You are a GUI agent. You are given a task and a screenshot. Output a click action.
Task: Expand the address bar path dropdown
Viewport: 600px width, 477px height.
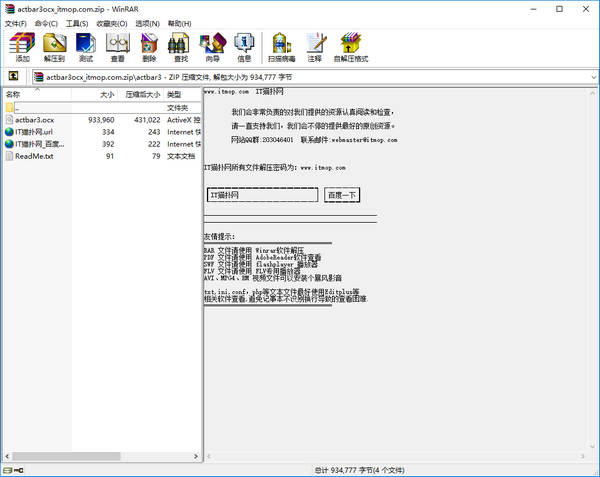[x=593, y=77]
